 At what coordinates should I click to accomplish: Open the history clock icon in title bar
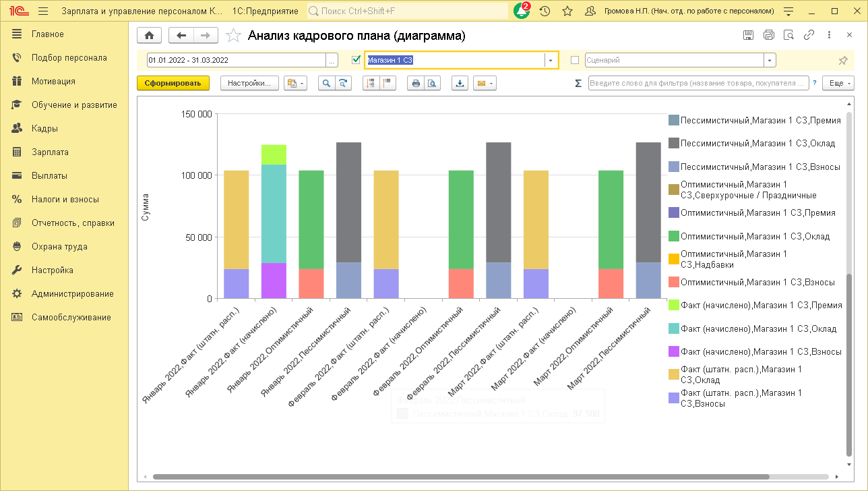(545, 11)
